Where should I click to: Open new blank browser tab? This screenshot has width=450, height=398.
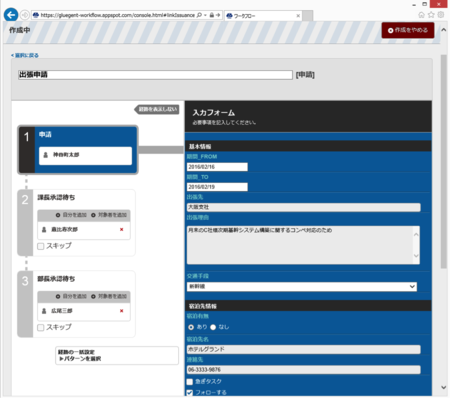307,16
